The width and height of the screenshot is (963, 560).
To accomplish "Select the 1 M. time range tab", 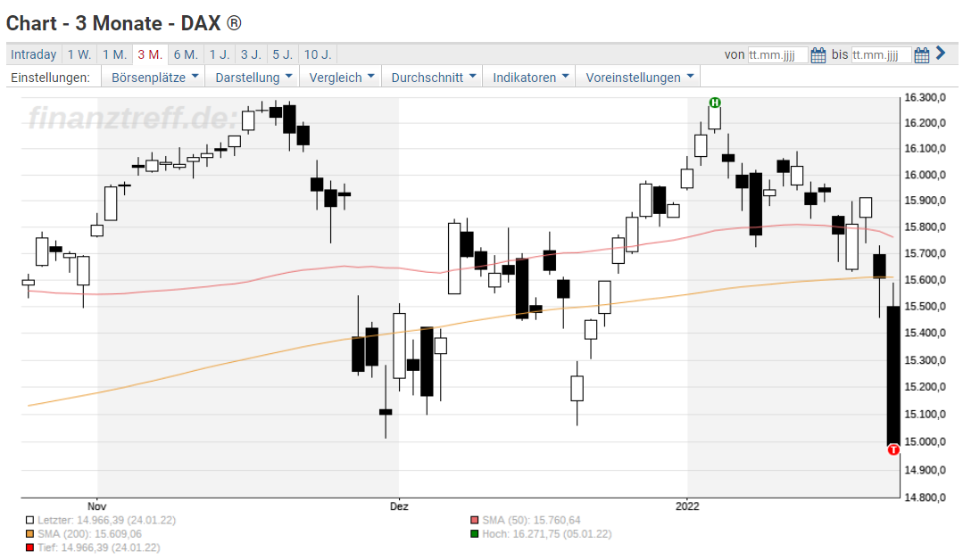I will coord(114,54).
